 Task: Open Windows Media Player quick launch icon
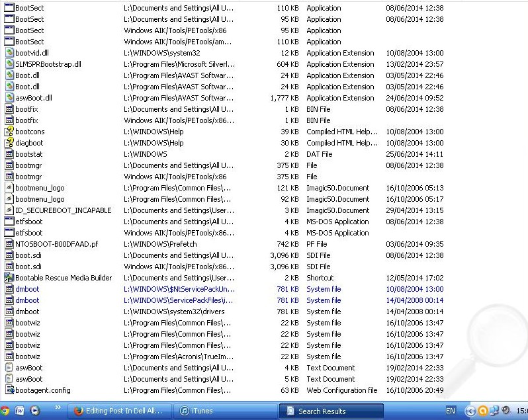click(x=35, y=411)
